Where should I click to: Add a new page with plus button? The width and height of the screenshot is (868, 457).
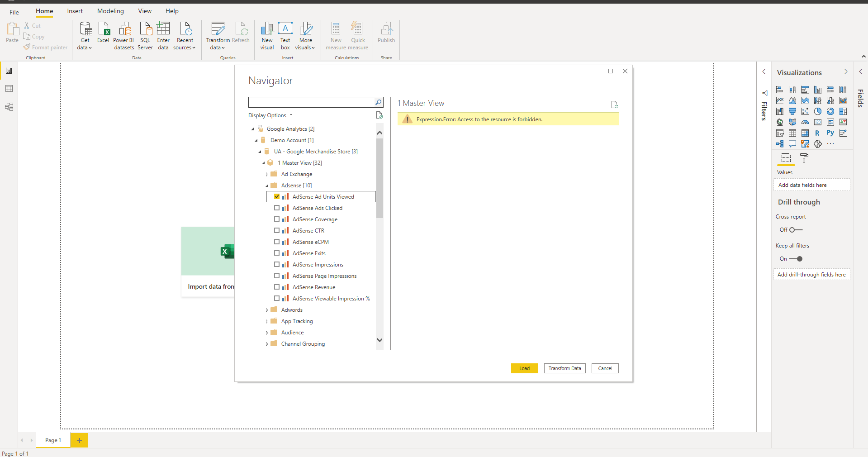coord(79,440)
